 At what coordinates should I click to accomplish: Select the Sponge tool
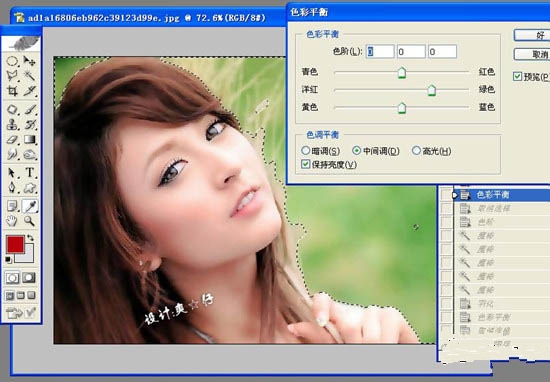29,154
